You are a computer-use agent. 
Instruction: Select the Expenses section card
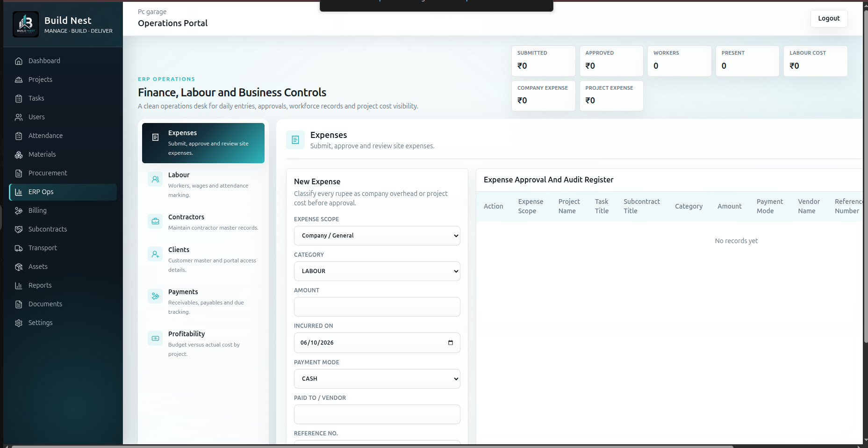pyautogui.click(x=203, y=143)
